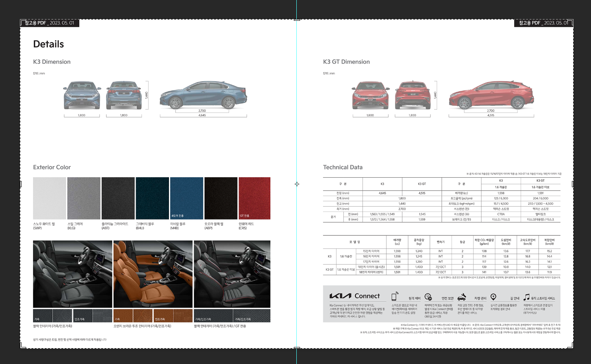Pick the Mineral Blue (M4B) swatch
591x364 pixels.
(187, 198)
